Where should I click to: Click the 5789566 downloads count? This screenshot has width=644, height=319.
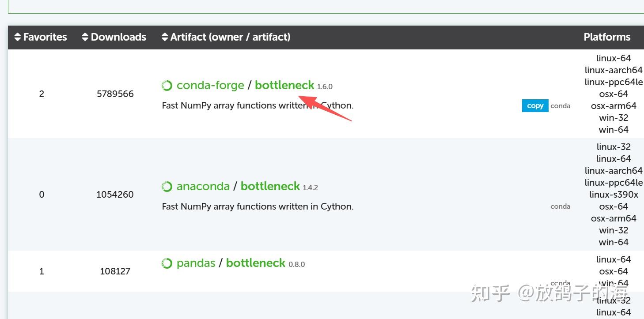tap(115, 94)
